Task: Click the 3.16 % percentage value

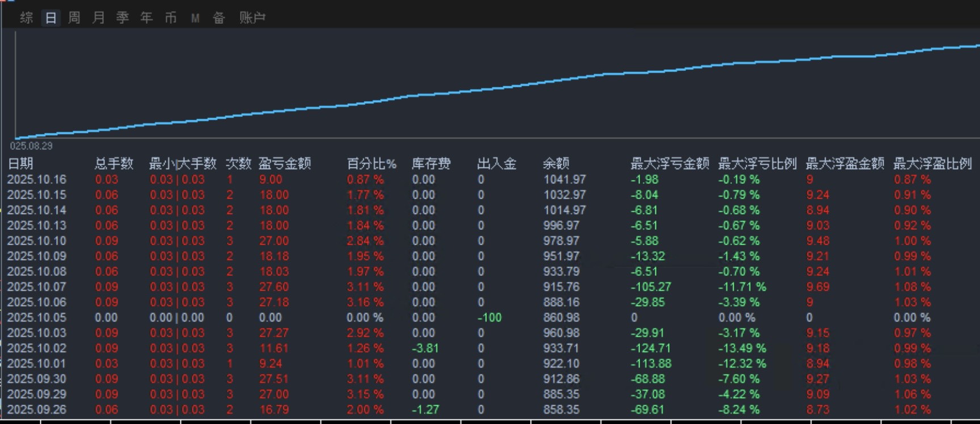Action: 365,302
